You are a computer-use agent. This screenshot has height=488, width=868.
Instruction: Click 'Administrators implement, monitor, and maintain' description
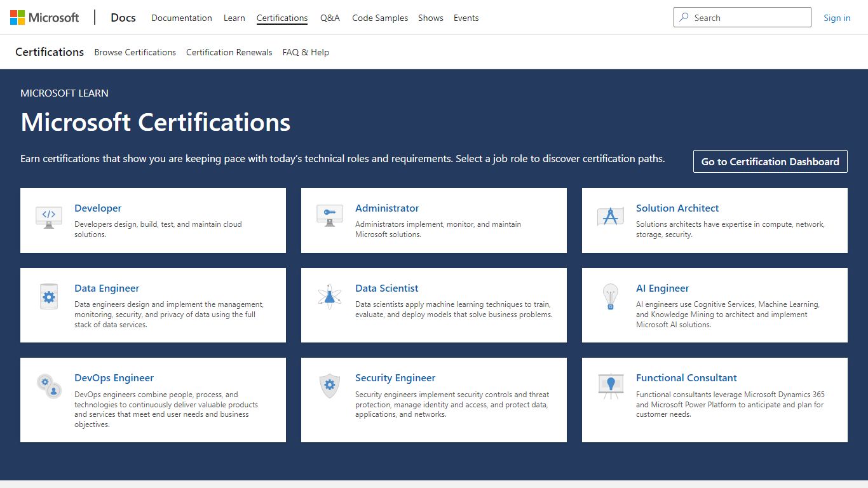pyautogui.click(x=438, y=229)
